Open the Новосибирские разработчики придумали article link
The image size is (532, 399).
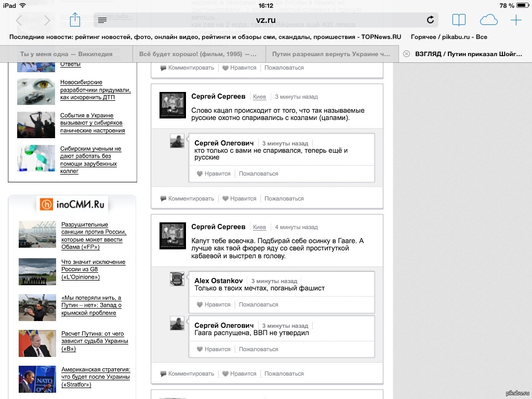[x=96, y=90]
